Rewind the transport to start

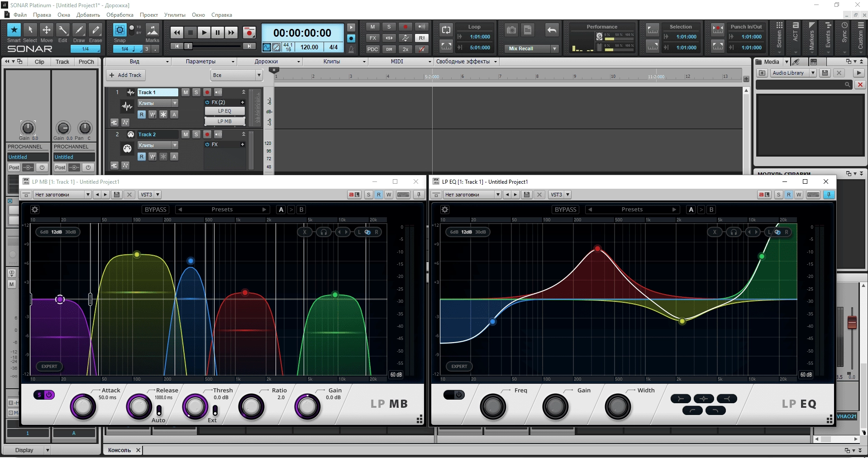pos(177,33)
